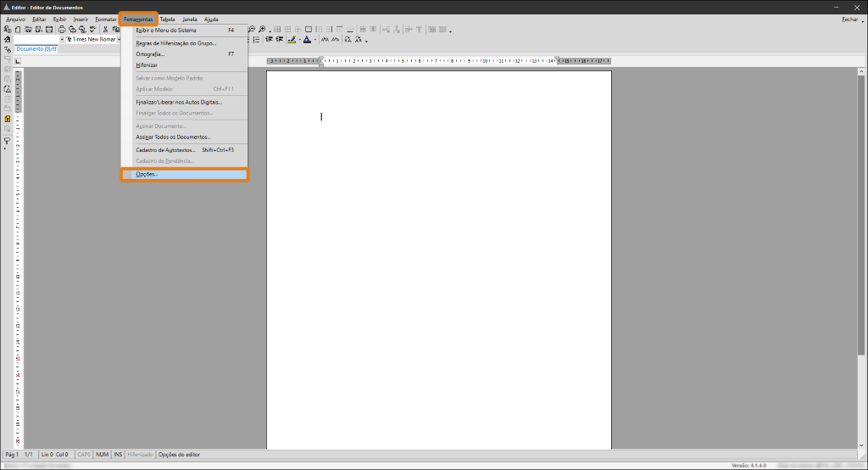Open the Arquivo menu
Screen dimensions: 868x470
tap(15, 20)
